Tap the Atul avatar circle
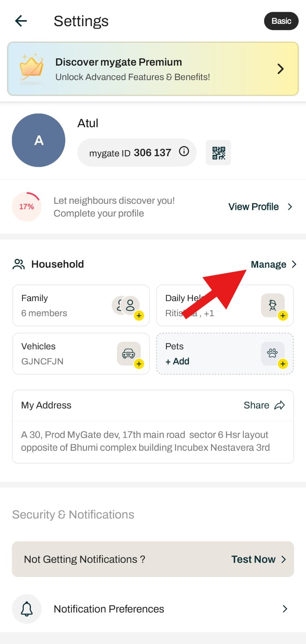The height and width of the screenshot is (644, 306). click(x=39, y=140)
